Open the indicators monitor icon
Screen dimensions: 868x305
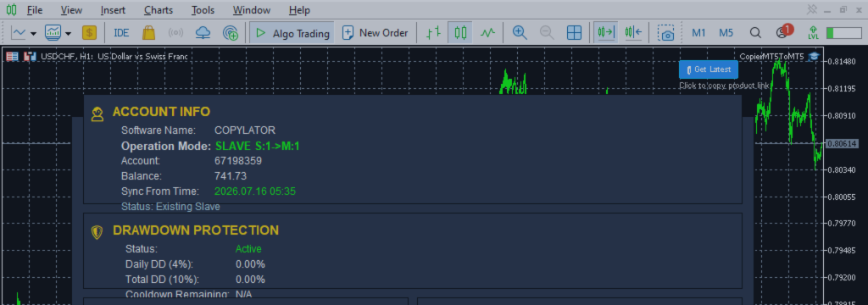pyautogui.click(x=53, y=33)
